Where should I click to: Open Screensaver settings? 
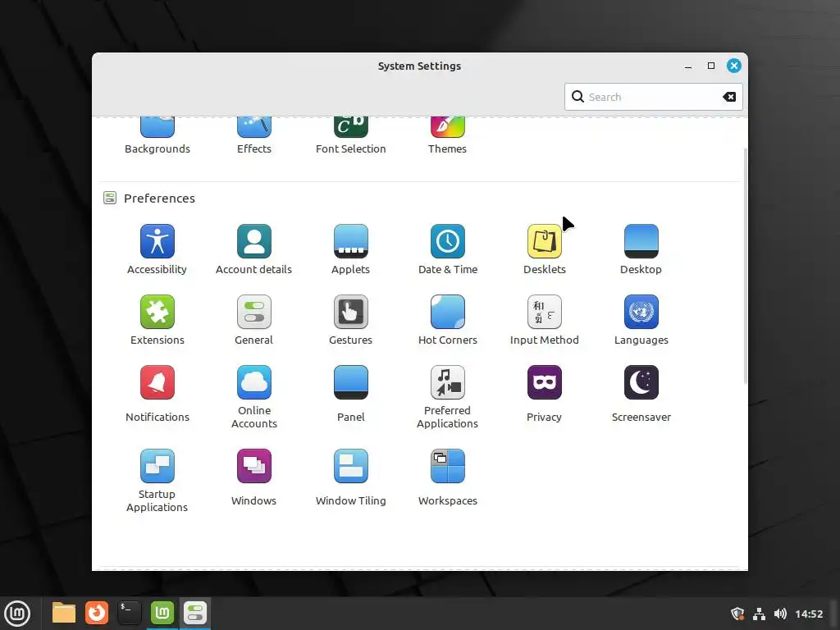(x=641, y=395)
